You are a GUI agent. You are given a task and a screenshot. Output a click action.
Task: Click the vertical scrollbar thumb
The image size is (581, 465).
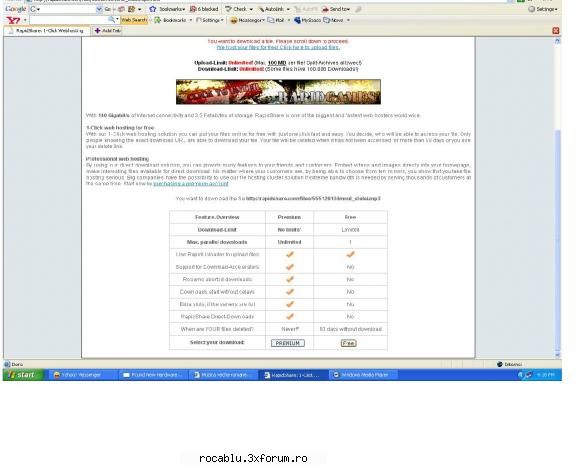coord(558,239)
